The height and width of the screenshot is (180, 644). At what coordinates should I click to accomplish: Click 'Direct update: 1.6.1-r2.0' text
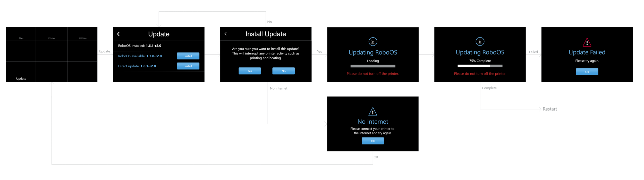(137, 66)
